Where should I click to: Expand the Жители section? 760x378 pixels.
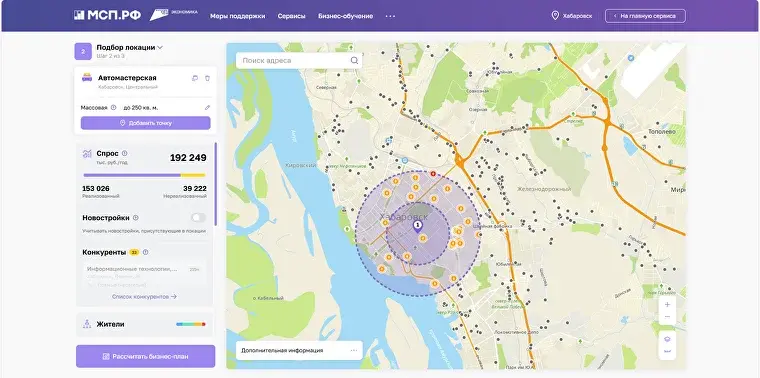tap(144, 324)
